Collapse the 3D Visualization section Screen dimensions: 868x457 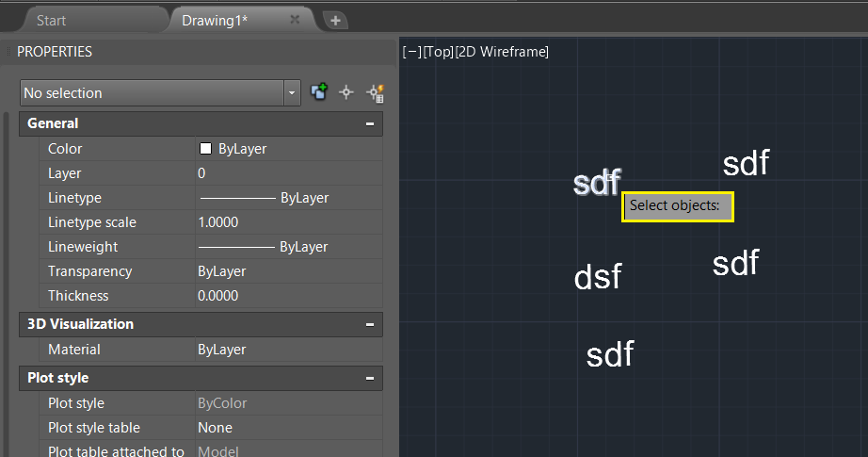pyautogui.click(x=370, y=324)
